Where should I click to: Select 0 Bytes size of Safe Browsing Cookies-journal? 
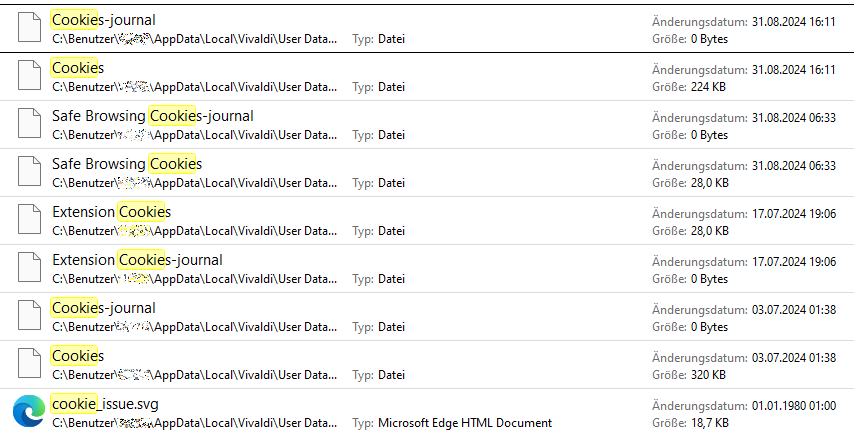[709, 135]
